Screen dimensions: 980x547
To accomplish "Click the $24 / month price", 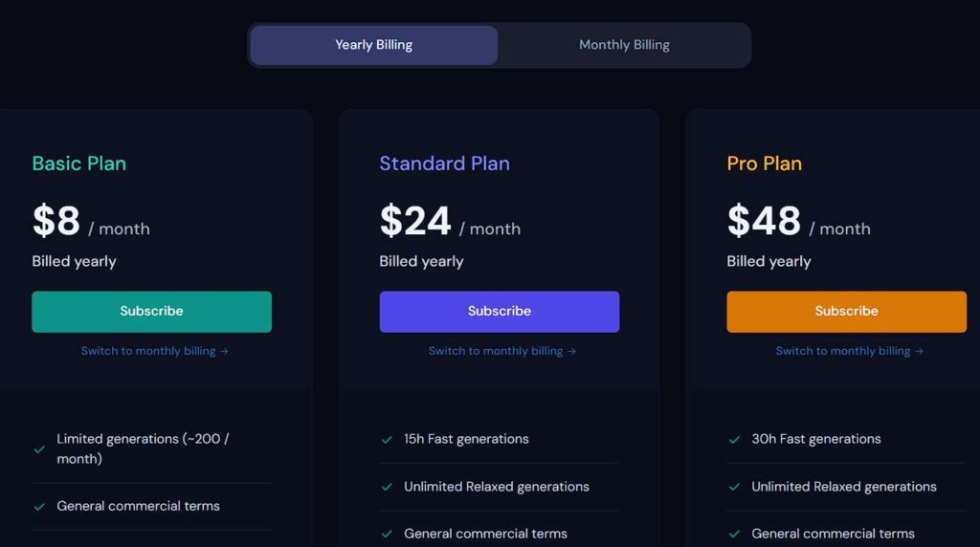I will coord(449,222).
